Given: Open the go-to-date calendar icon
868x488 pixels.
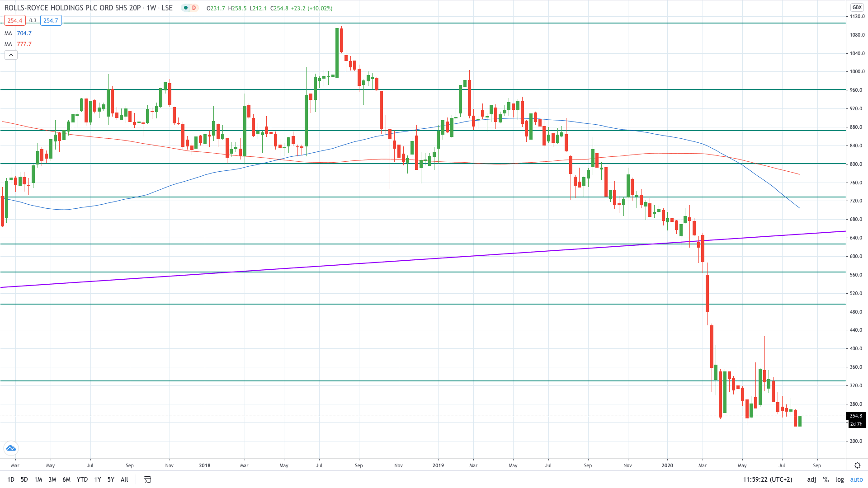Looking at the screenshot, I should tap(147, 479).
